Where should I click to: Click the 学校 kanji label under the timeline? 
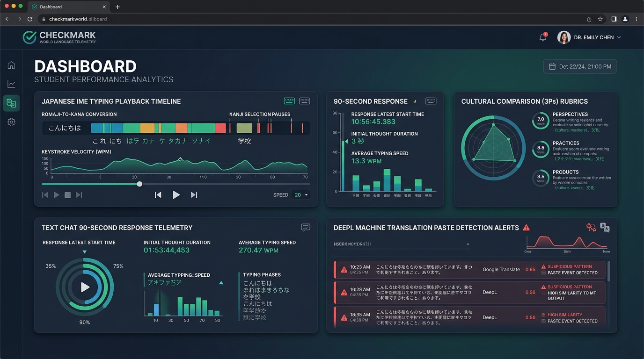244,141
